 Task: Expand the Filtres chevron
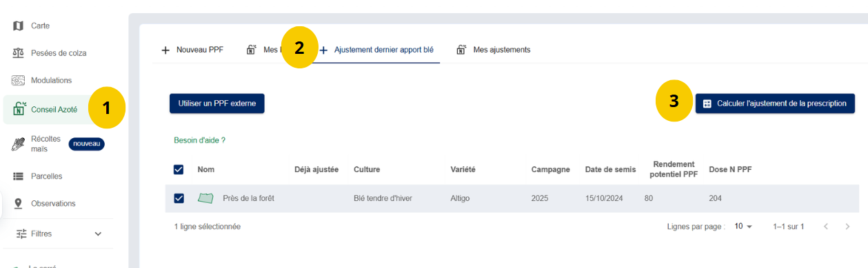(98, 233)
